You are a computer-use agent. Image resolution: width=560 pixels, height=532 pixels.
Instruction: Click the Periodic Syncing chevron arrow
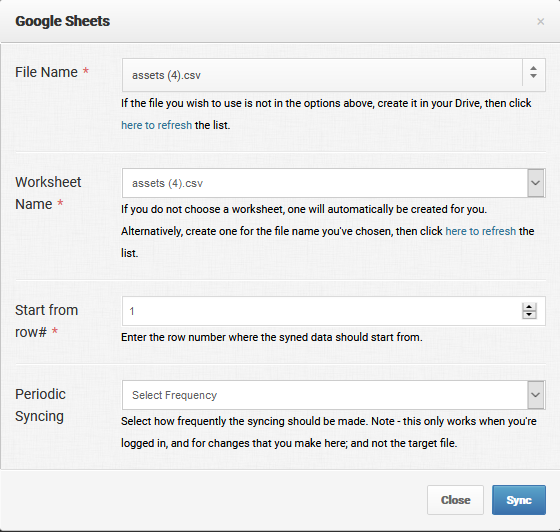tap(535, 395)
